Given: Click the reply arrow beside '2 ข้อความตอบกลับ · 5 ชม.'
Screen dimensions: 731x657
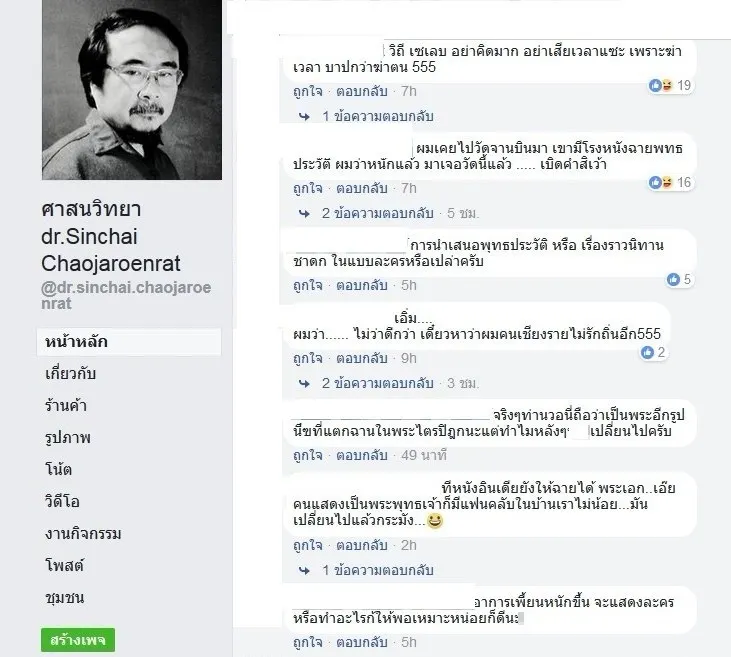Looking at the screenshot, I should (x=304, y=214).
